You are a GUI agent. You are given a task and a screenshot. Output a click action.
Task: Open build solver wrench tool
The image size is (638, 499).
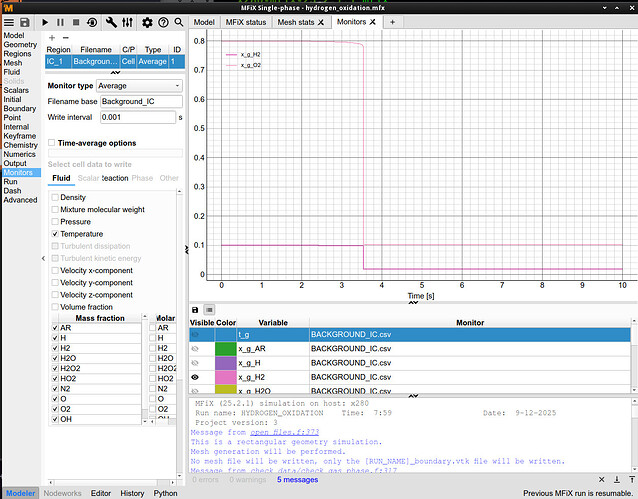click(111, 22)
